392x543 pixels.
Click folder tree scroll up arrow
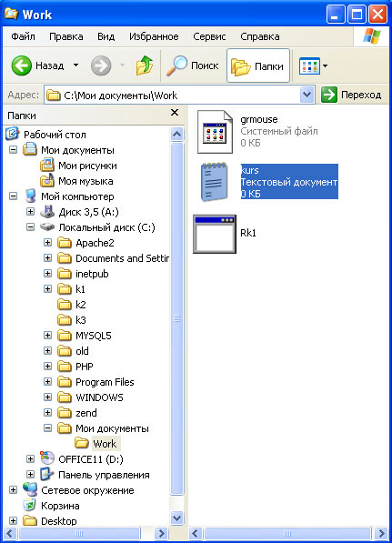click(177, 134)
